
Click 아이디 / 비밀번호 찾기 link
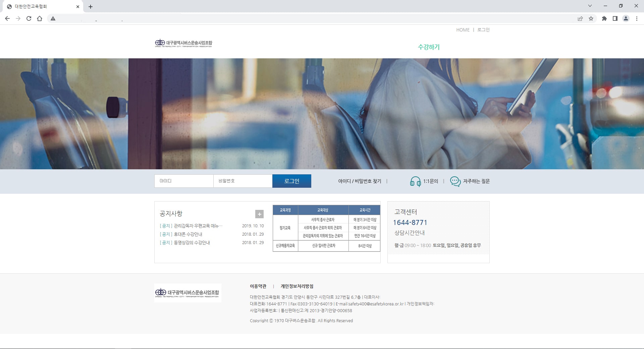click(359, 181)
